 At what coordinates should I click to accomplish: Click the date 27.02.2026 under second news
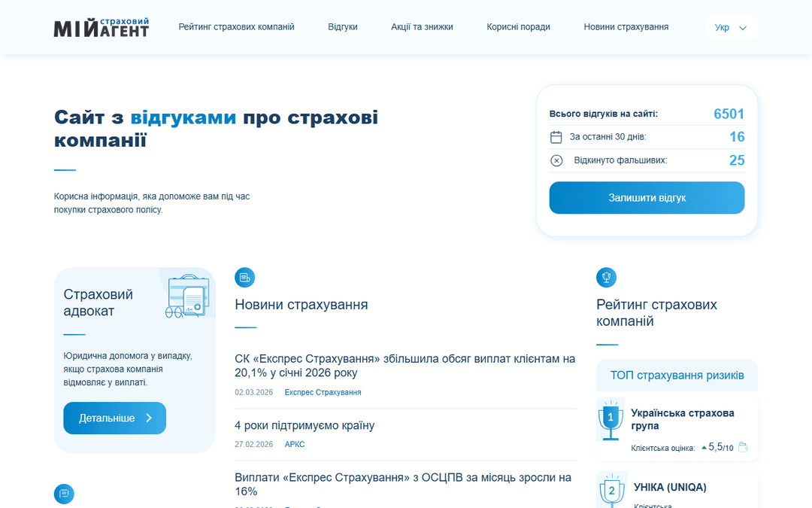[x=254, y=444]
